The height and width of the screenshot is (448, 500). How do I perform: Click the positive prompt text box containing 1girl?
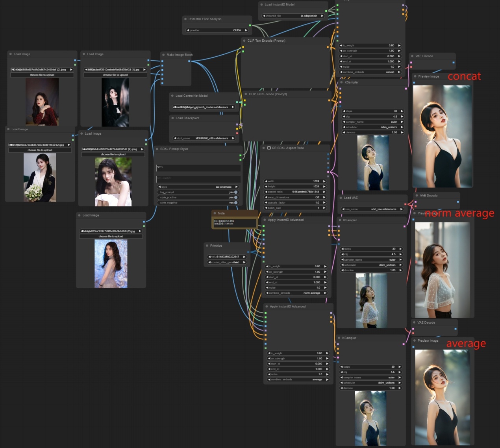(198, 168)
